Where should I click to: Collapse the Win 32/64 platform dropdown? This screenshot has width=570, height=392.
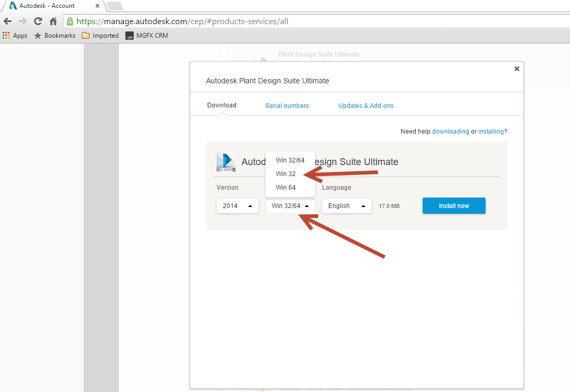pyautogui.click(x=290, y=206)
